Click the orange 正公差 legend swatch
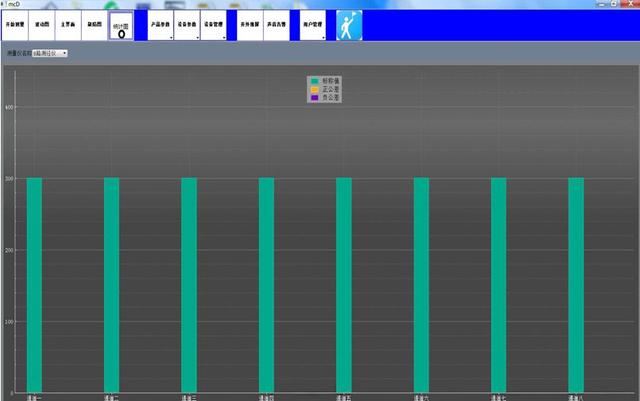Viewport: 640px width, 401px height. point(314,89)
